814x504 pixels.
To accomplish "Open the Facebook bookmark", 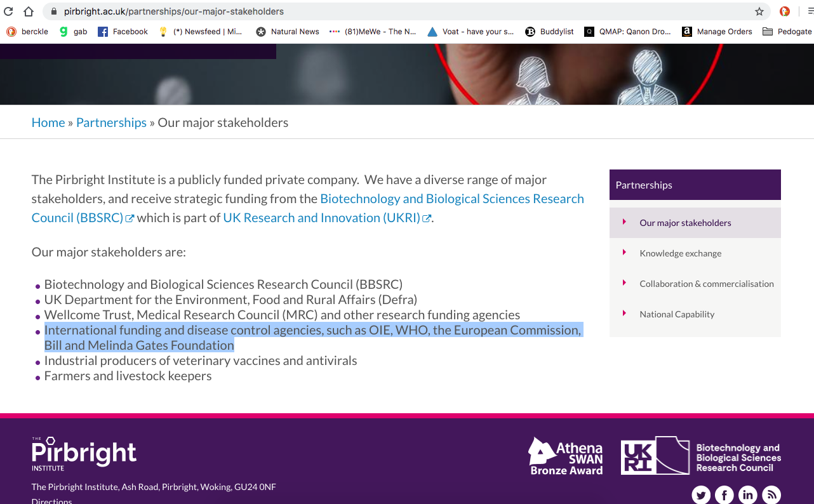I will tap(123, 32).
